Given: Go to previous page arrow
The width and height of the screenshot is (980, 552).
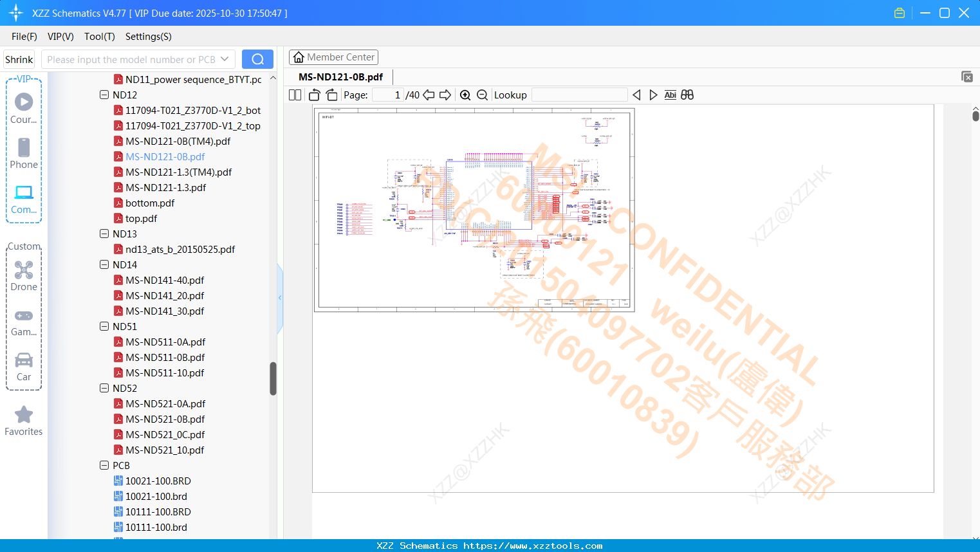Looking at the screenshot, I should 429,95.
